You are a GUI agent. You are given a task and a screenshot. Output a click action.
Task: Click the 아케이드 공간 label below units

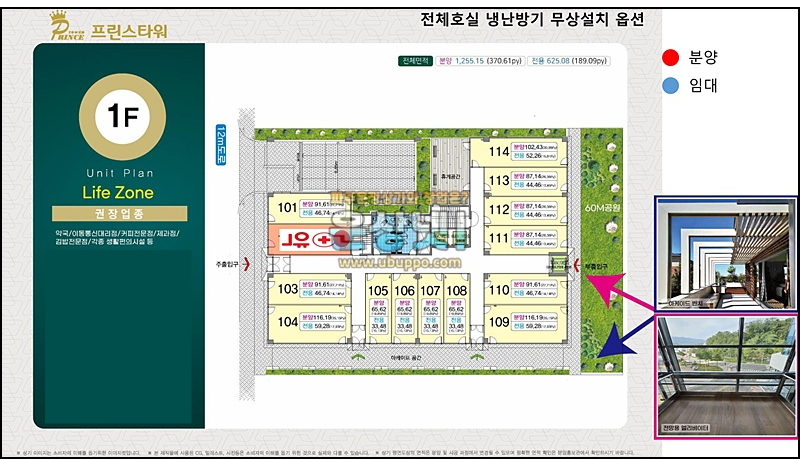click(406, 358)
